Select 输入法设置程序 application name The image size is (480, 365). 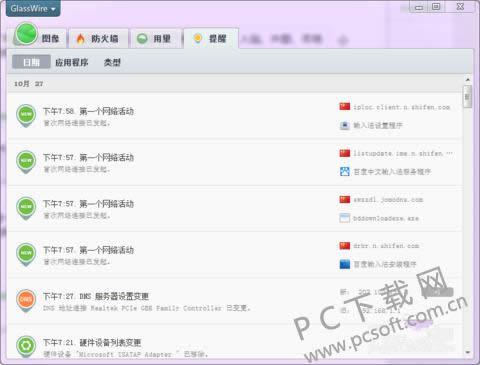pyautogui.click(x=378, y=126)
